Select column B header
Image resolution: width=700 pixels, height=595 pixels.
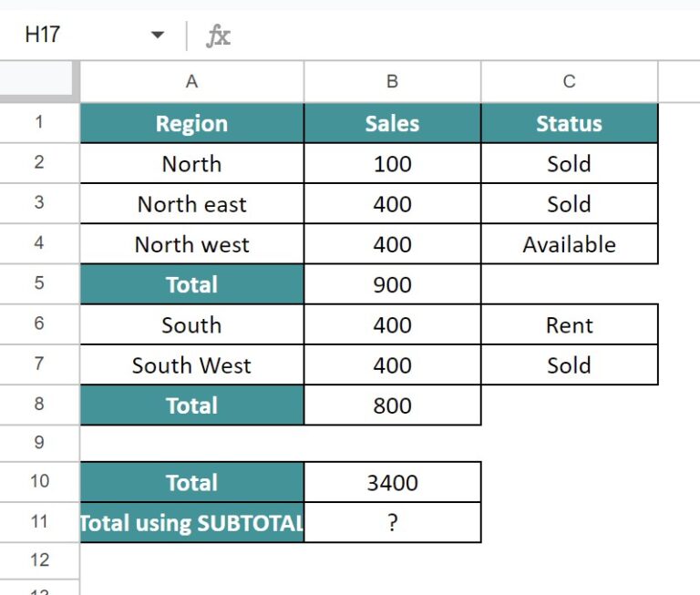(393, 82)
